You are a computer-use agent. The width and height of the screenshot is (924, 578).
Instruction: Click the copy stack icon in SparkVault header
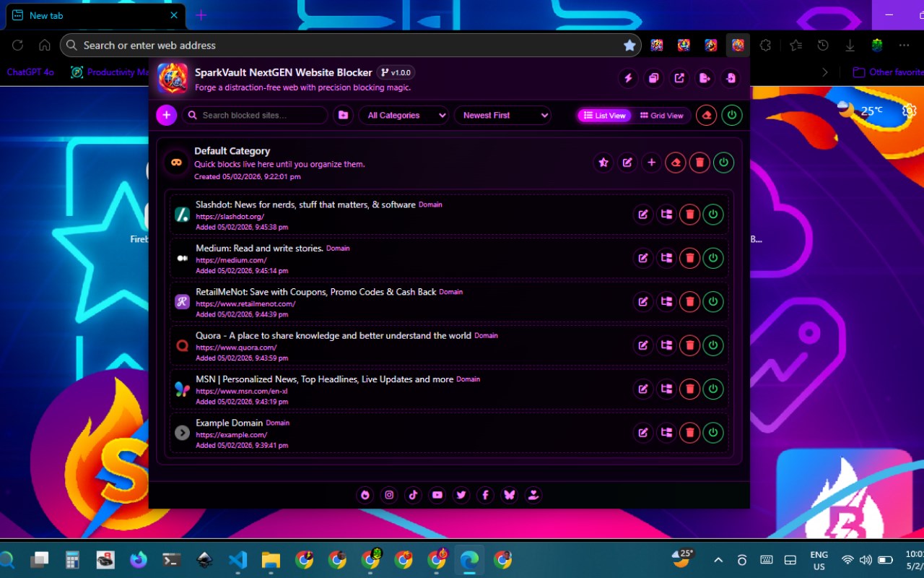[x=654, y=78]
